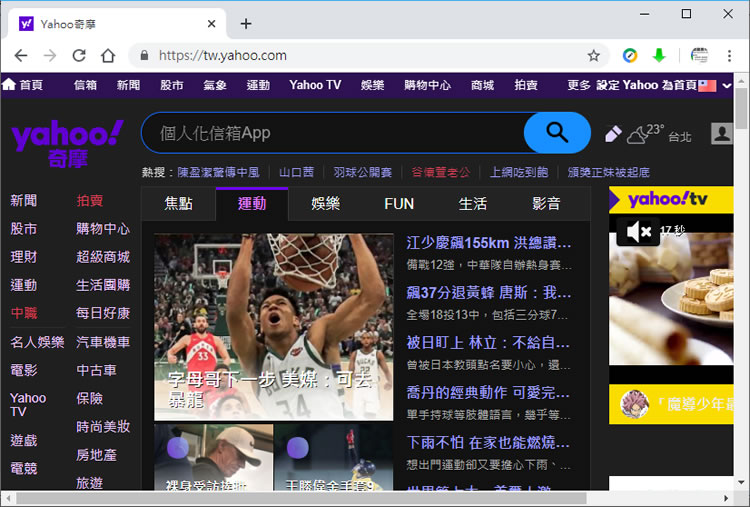Click the yahoo!tv banner logo
This screenshot has height=507, width=750.
[x=667, y=199]
